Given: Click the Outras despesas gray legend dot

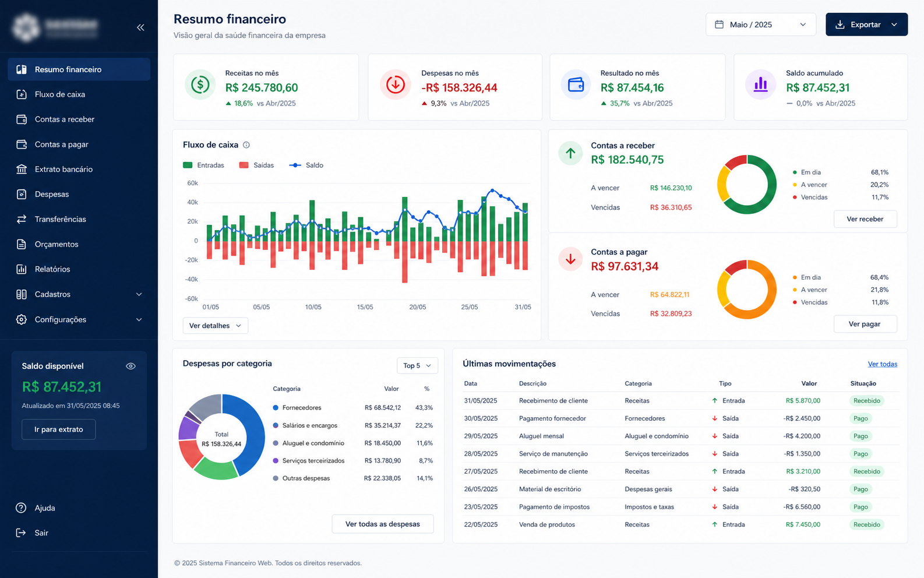Looking at the screenshot, I should [x=276, y=478].
